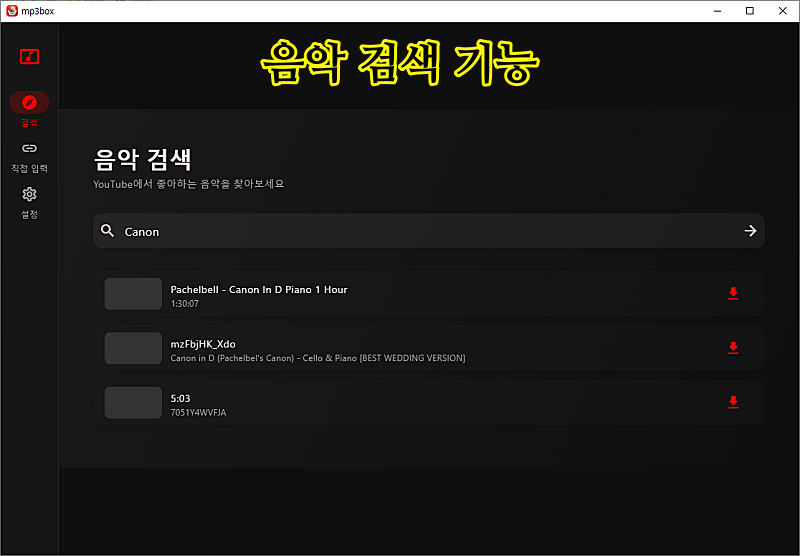Viewport: 800px width, 556px height.
Task: Click subtitle 'Canon in D (Pachelbel's Canon) - Cello & Piano'
Action: point(263,358)
